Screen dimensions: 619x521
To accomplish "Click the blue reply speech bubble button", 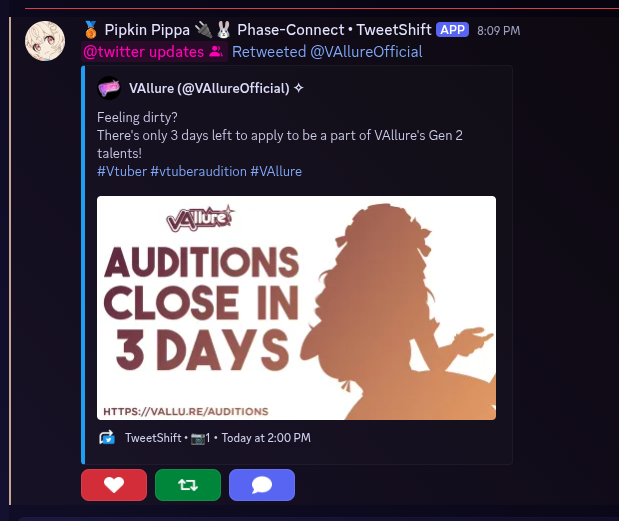I will (262, 485).
